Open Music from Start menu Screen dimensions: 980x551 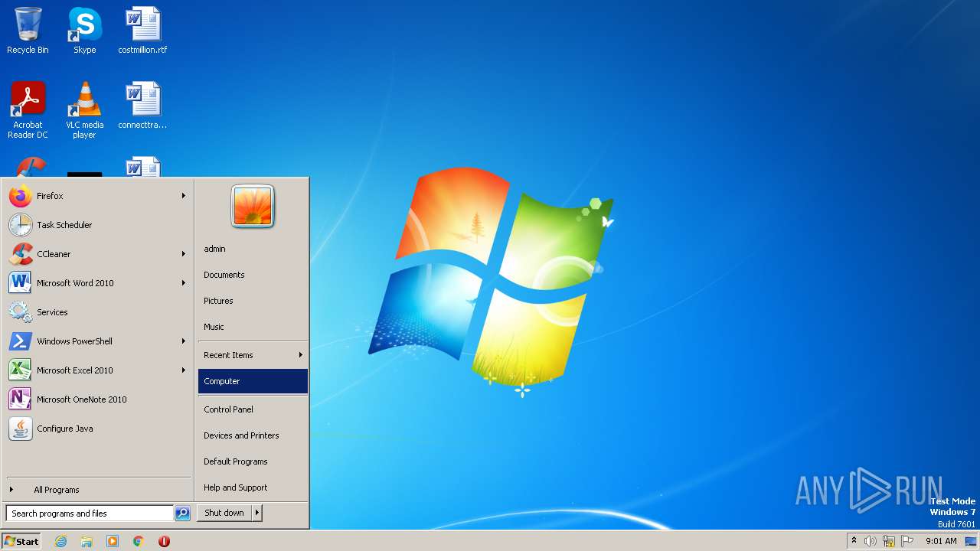[x=253, y=327]
